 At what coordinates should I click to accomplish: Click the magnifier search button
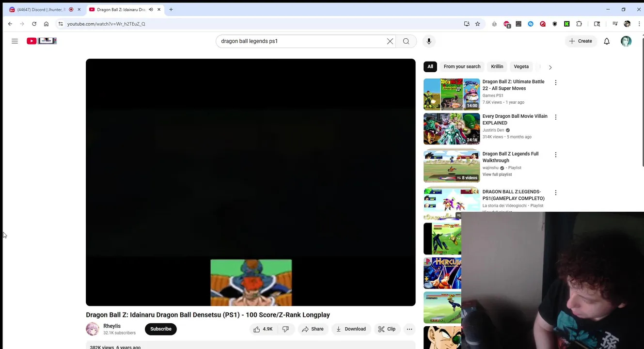click(x=406, y=41)
